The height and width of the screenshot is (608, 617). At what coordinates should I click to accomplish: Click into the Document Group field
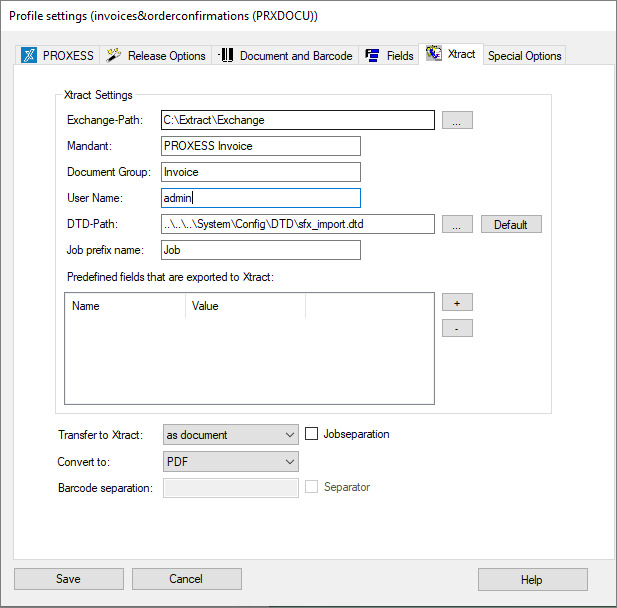coord(260,172)
